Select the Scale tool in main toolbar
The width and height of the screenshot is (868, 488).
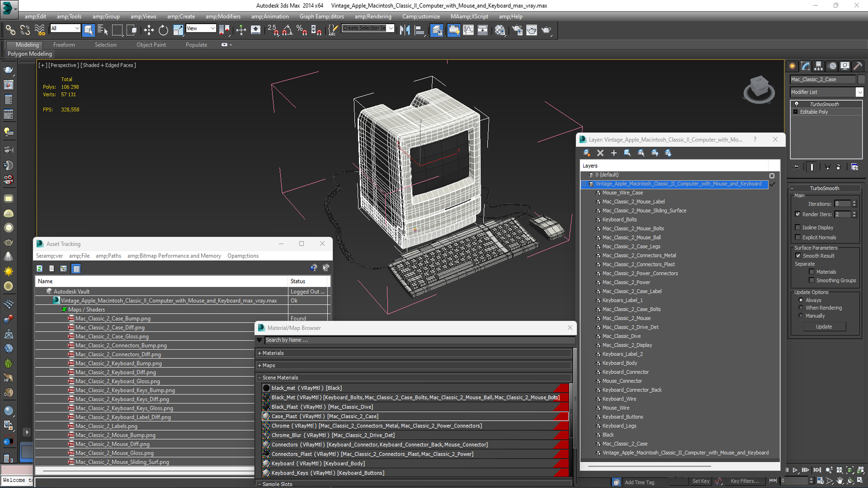pos(178,30)
